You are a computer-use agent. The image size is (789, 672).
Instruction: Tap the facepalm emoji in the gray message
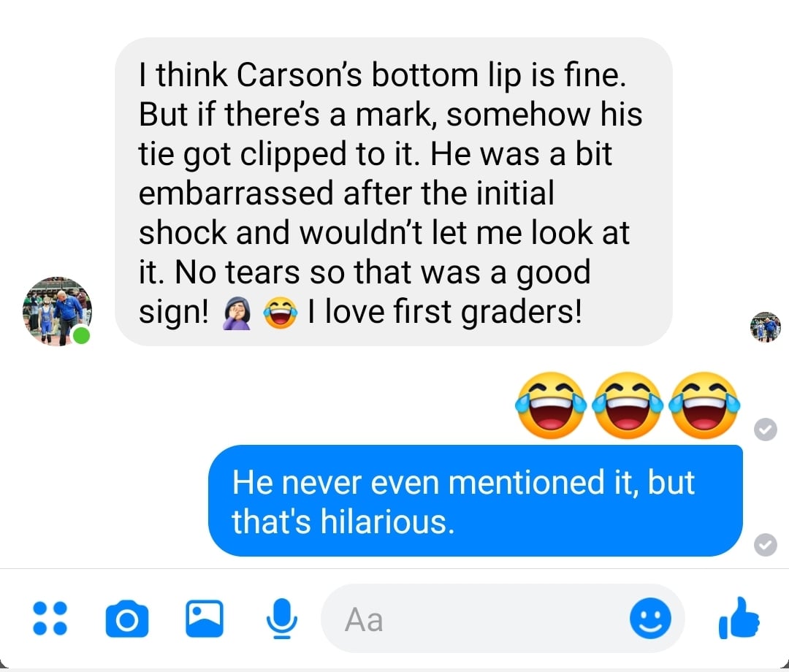(x=237, y=313)
